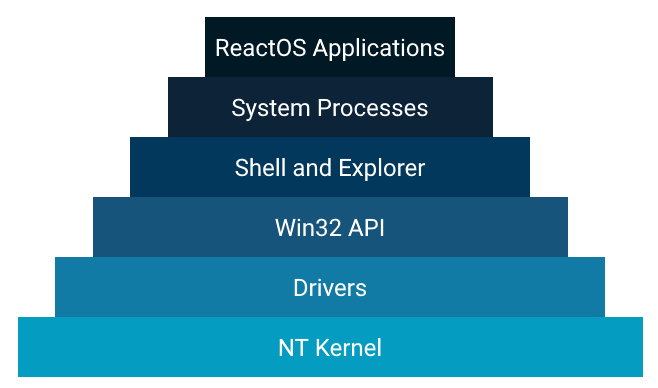Click the Shell and Explorer layer

330,167
